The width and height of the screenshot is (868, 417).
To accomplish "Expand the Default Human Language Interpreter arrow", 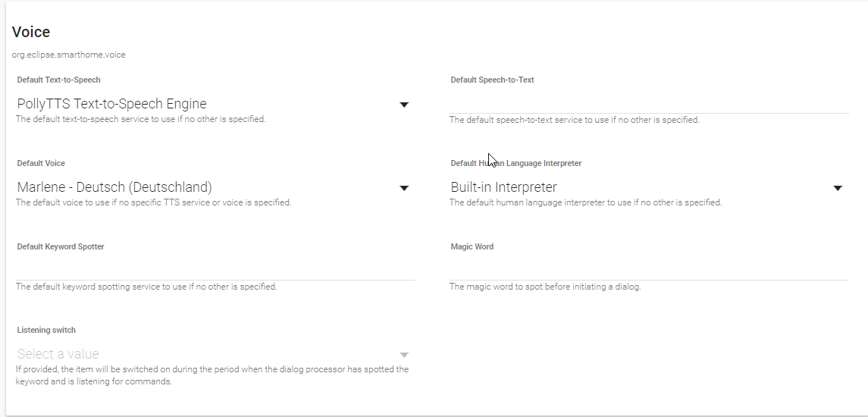I will point(838,188).
